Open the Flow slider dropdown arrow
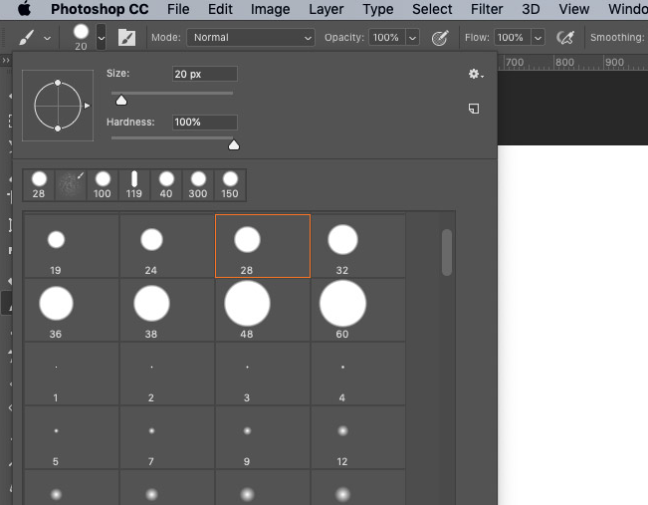This screenshot has width=648, height=505. (x=538, y=38)
